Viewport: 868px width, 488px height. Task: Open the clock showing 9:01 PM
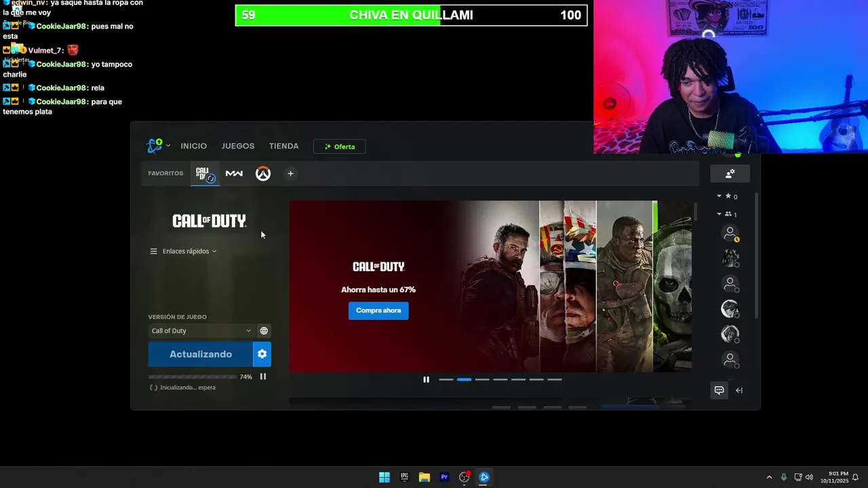pyautogui.click(x=834, y=477)
